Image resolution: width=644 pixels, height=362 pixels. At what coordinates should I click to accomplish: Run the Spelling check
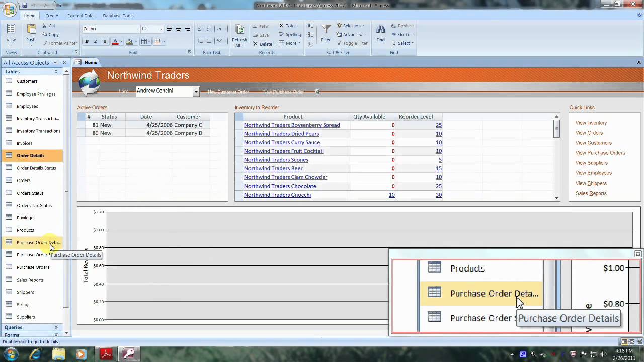(x=290, y=35)
